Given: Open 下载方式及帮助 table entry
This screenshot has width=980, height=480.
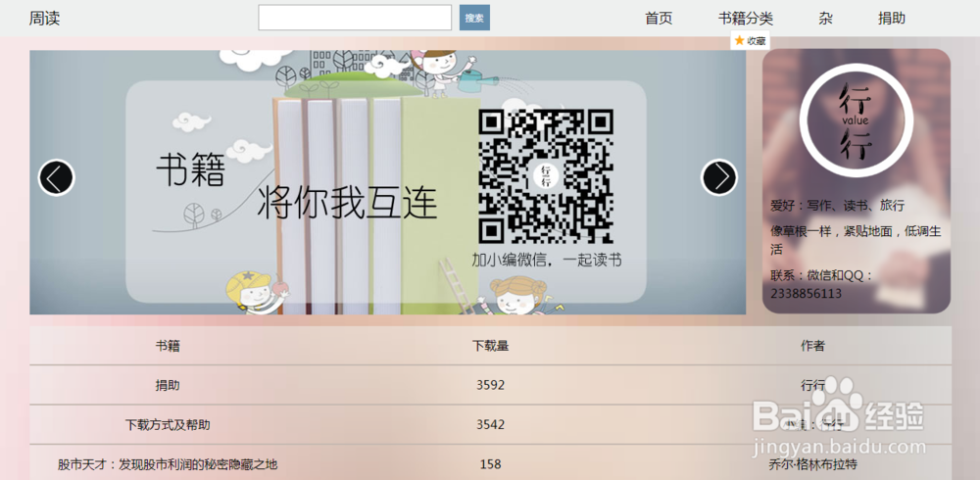Looking at the screenshot, I should coord(168,425).
